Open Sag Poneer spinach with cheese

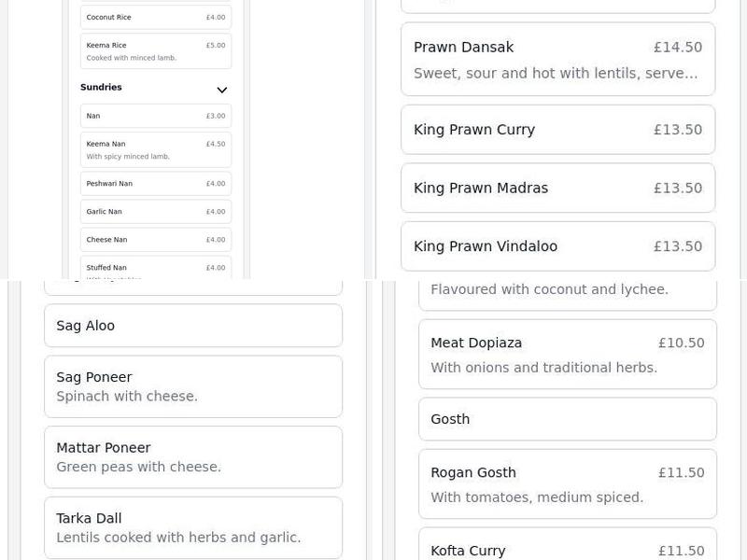(x=193, y=386)
